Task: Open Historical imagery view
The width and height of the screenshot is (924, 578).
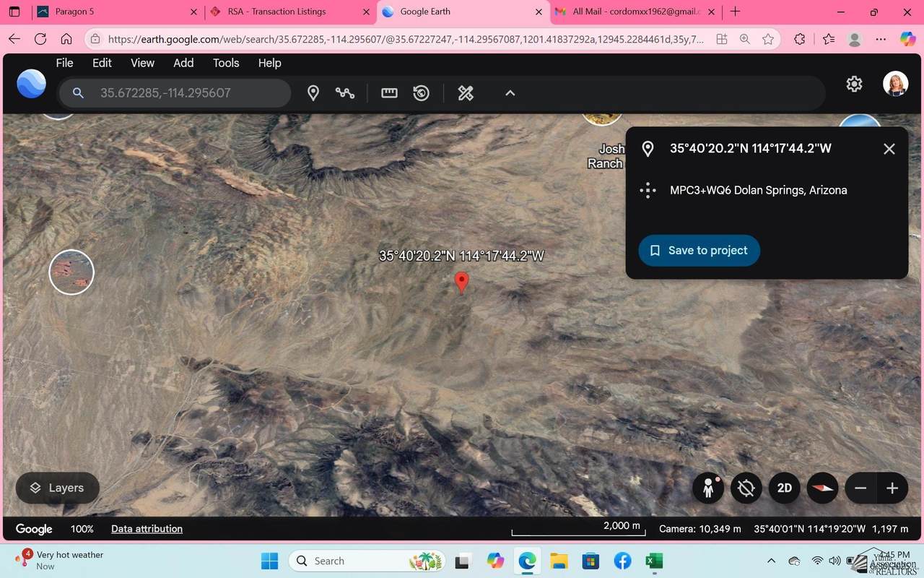Action: coord(421,92)
